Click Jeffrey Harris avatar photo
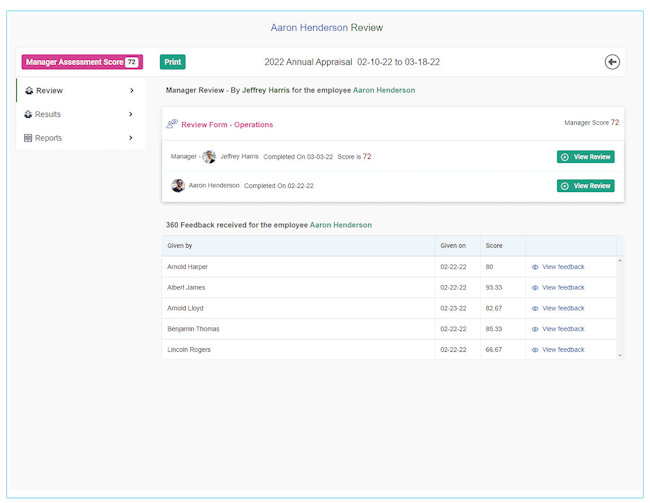650x503 pixels. (209, 156)
